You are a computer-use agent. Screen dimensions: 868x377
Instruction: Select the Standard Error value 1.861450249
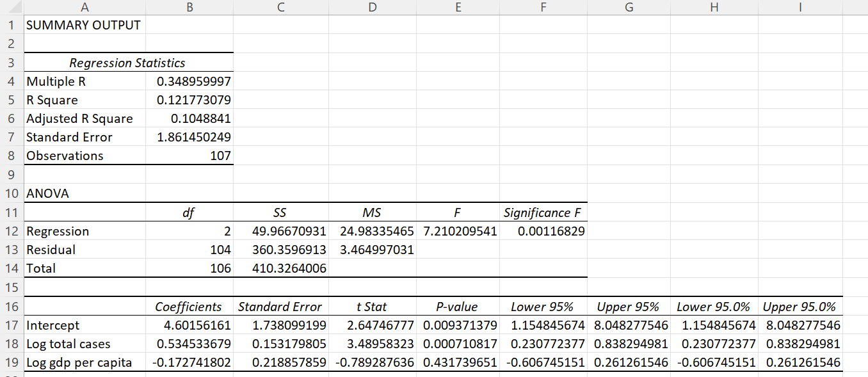pyautogui.click(x=189, y=137)
